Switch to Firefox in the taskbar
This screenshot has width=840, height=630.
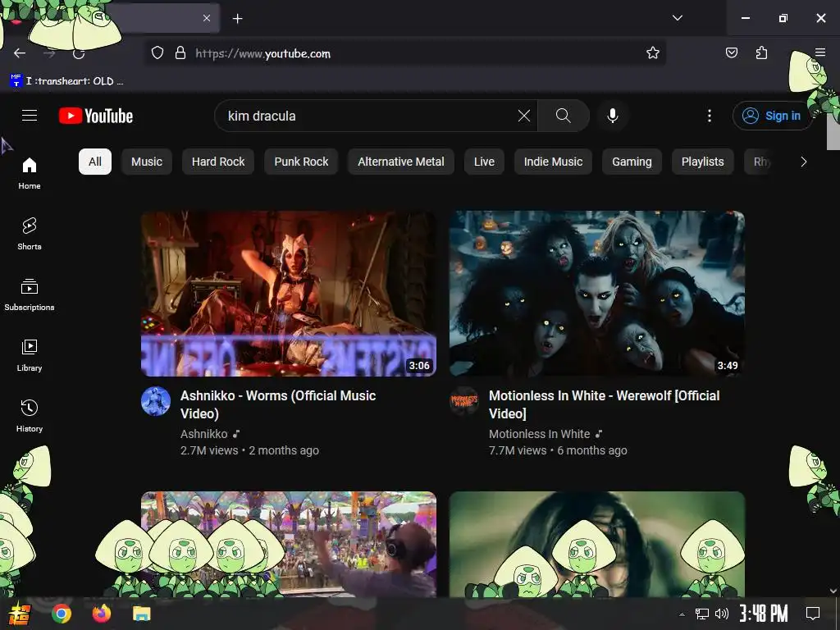(101, 614)
